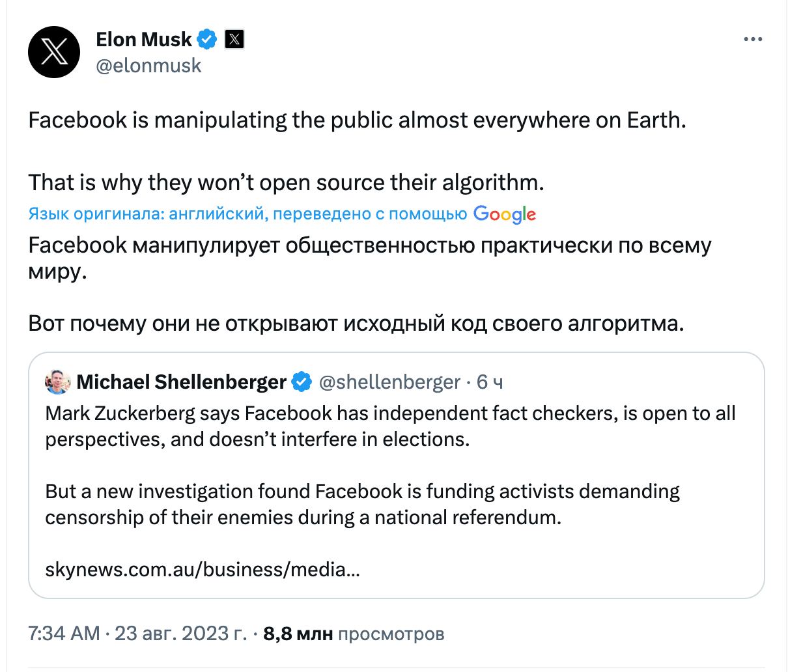Image resolution: width=788 pixels, height=672 pixels.
Task: Open the skynews.com.au article link
Action: click(203, 570)
